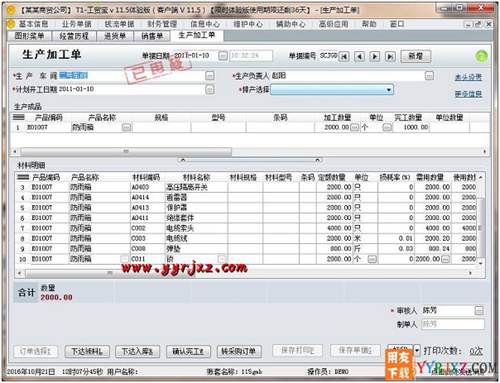Click the 完工数量 cell showing 1000.00
Viewport: 500px width, 383px height.
[411, 127]
